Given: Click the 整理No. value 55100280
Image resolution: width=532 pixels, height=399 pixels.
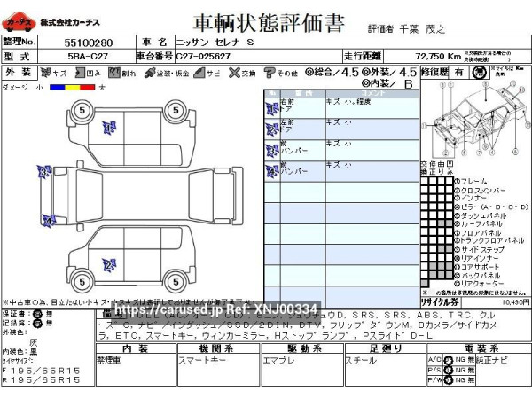Looking at the screenshot, I should [x=88, y=42].
